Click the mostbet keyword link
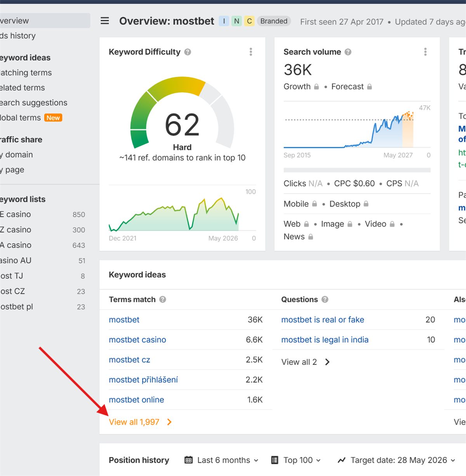The width and height of the screenshot is (466, 476). point(124,320)
